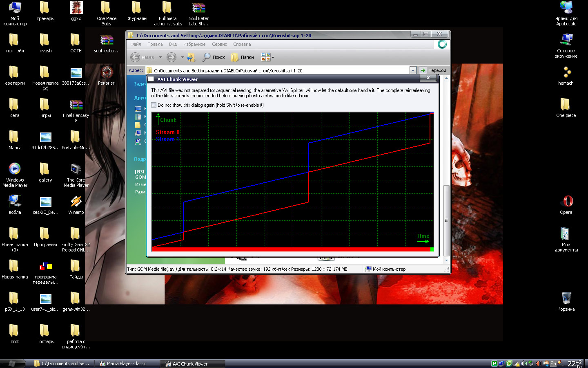Image resolution: width=588 pixels, height=368 pixels.
Task: Click the safely remove hardware tray icon
Action: 531,363
